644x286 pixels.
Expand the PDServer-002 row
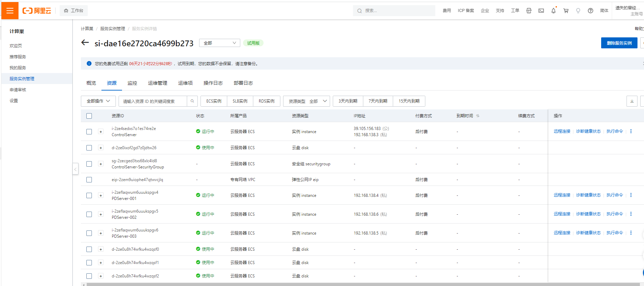101,214
